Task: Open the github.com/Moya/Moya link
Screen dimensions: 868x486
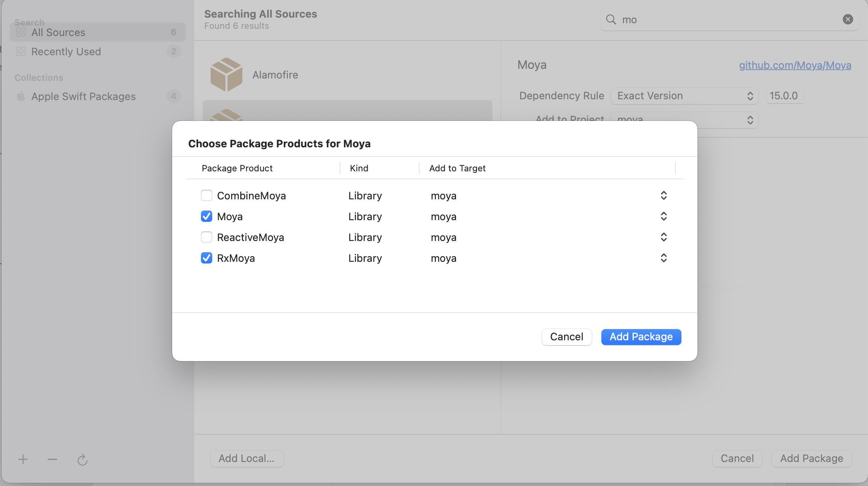Action: pos(795,65)
